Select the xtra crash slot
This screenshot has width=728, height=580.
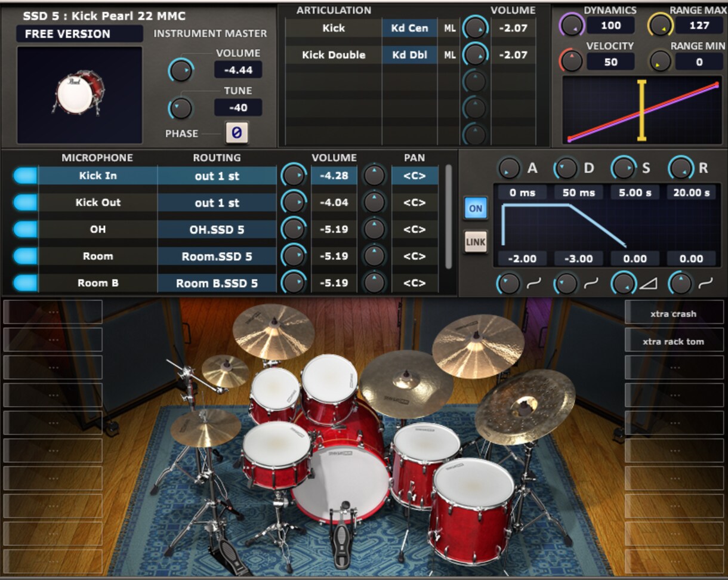click(x=674, y=313)
